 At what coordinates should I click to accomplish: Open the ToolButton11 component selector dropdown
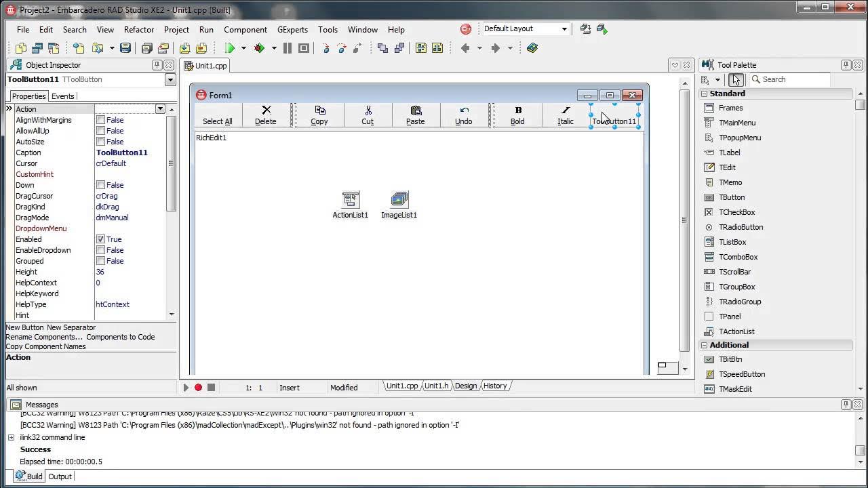[170, 79]
